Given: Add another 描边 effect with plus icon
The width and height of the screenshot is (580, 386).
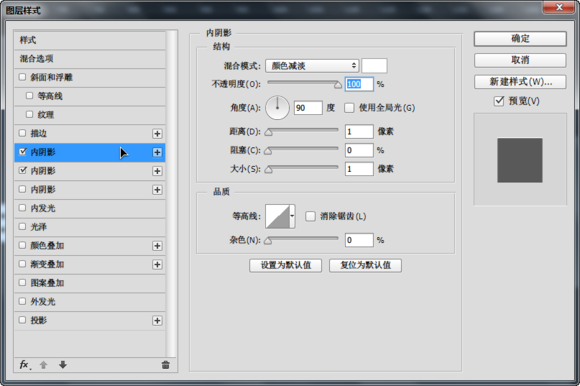Looking at the screenshot, I should (157, 133).
